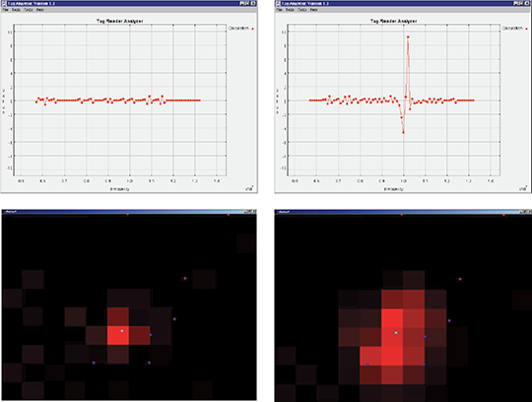Image resolution: width=532 pixels, height=402 pixels.
Task: Open File menu in right Tag Analyzer window
Action: click(x=279, y=10)
